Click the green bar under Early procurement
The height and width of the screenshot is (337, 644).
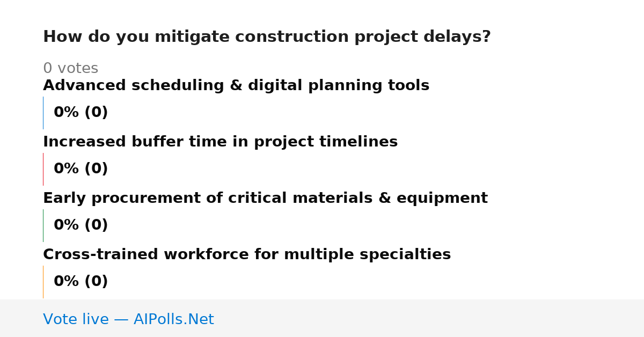43,225
